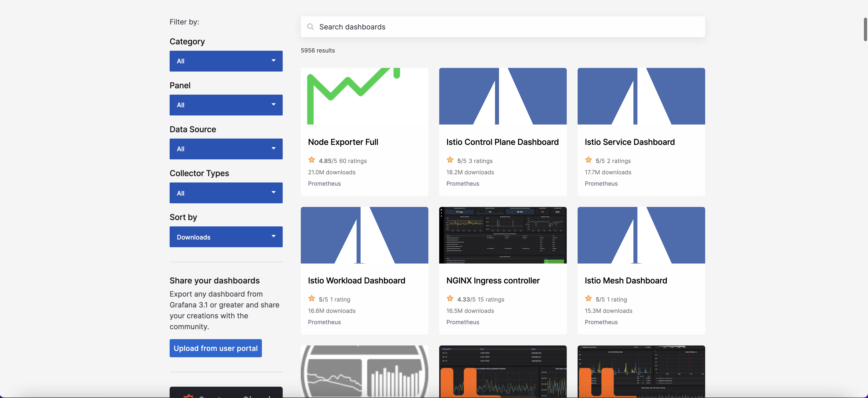Screen dimensions: 868x398
Task: Open the Istio Control Plane Dashboard title
Action: tap(502, 142)
